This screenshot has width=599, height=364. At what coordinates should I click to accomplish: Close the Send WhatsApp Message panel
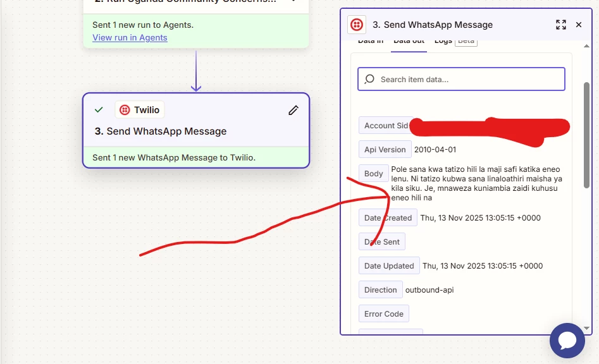(579, 25)
